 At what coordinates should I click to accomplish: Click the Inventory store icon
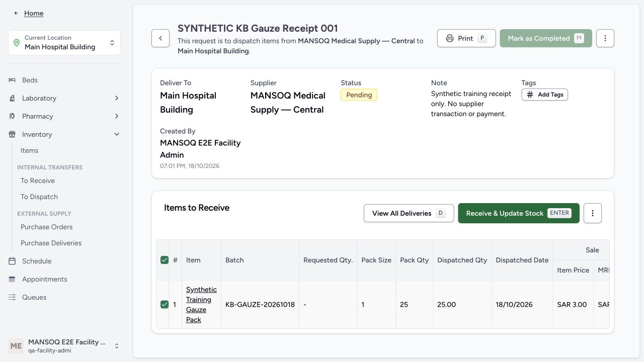[12, 134]
